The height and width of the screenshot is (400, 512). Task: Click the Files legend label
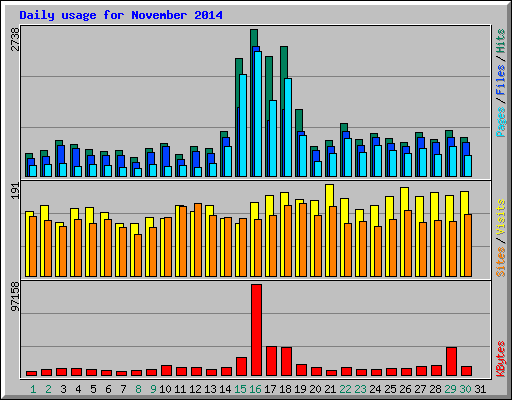(501, 80)
